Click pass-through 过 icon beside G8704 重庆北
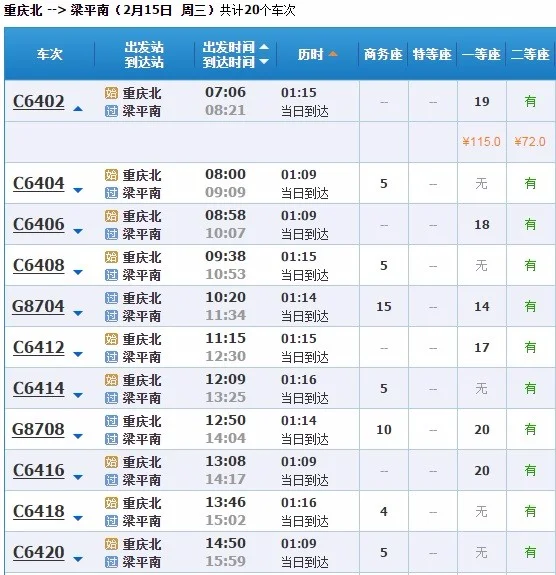The height and width of the screenshot is (575, 556). click(x=111, y=298)
